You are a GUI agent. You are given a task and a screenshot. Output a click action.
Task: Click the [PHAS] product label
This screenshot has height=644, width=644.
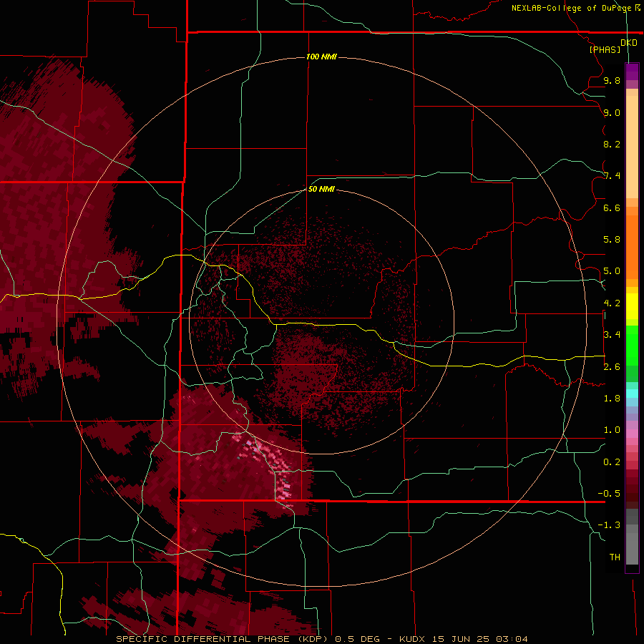pyautogui.click(x=605, y=49)
